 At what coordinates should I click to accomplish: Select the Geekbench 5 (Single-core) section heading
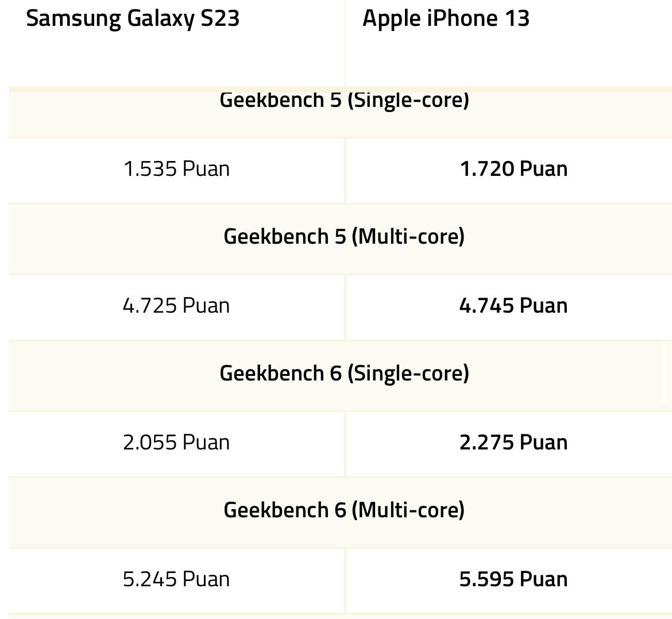[x=344, y=101]
